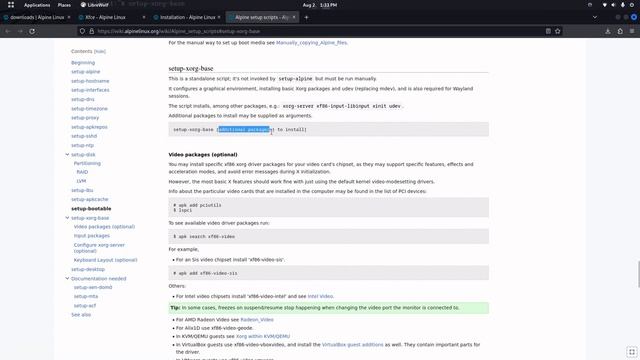
Task: Open the Applications menu
Action: point(37,5)
